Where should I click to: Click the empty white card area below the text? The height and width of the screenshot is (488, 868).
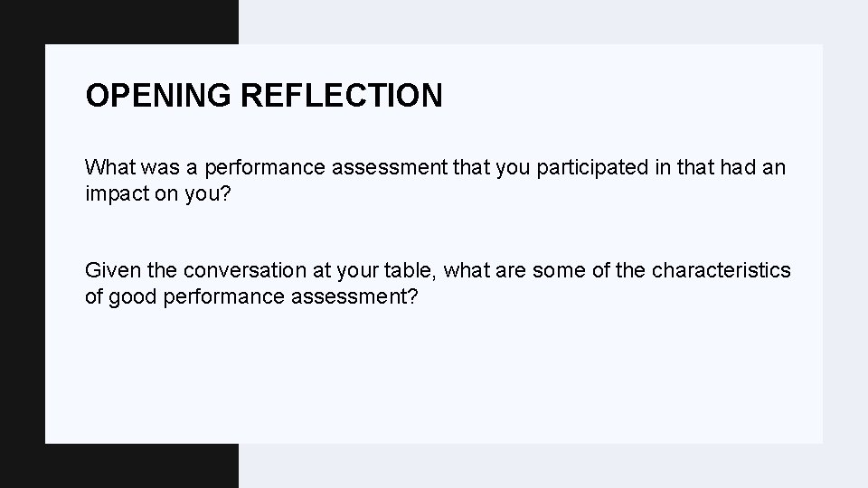click(434, 380)
